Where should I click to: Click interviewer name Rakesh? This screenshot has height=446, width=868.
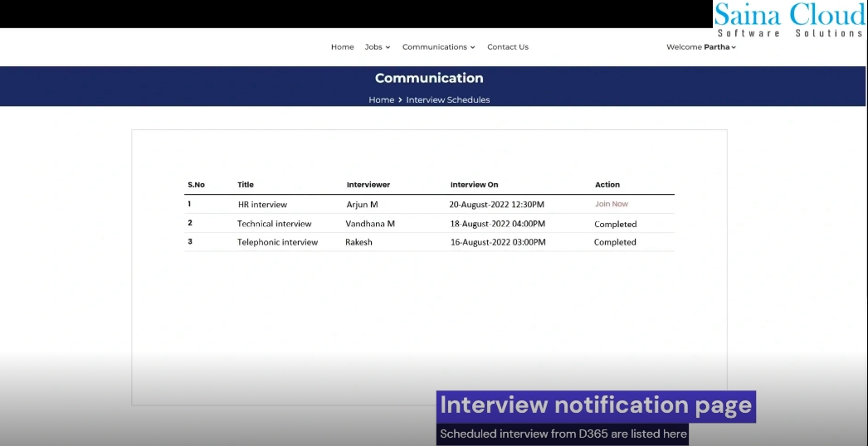coord(358,242)
